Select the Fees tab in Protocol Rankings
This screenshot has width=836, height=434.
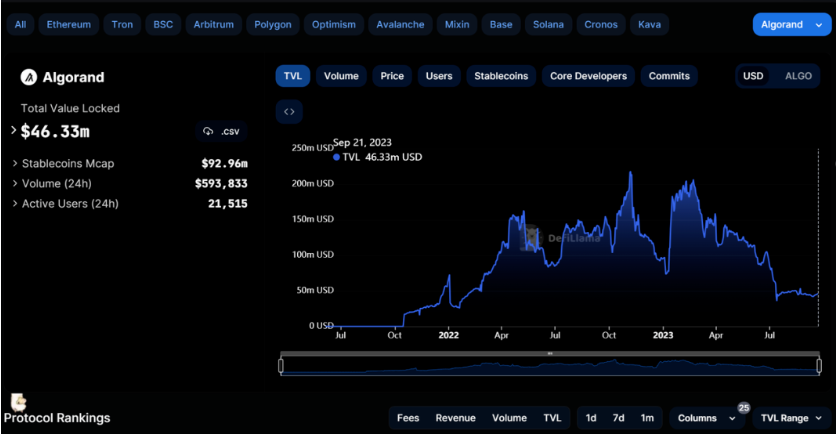pyautogui.click(x=408, y=418)
